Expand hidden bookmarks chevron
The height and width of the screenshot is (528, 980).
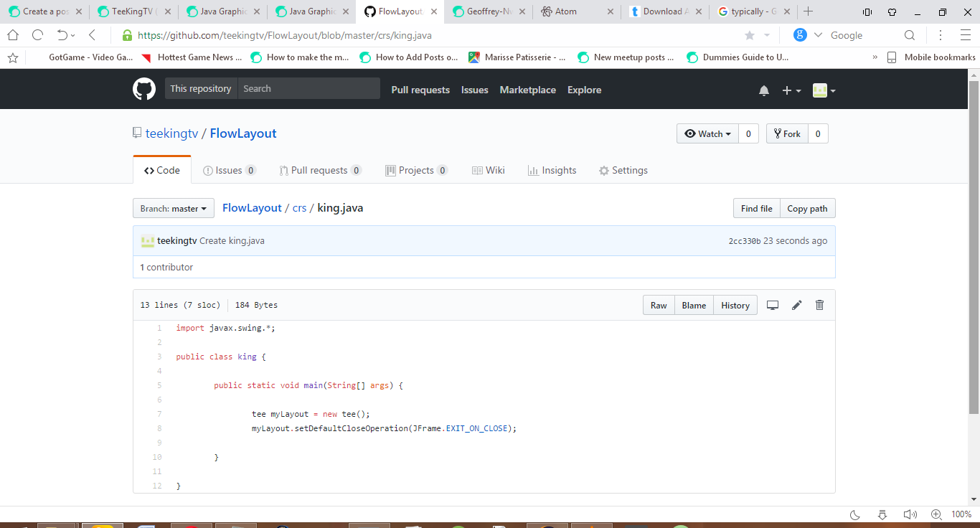pos(875,57)
